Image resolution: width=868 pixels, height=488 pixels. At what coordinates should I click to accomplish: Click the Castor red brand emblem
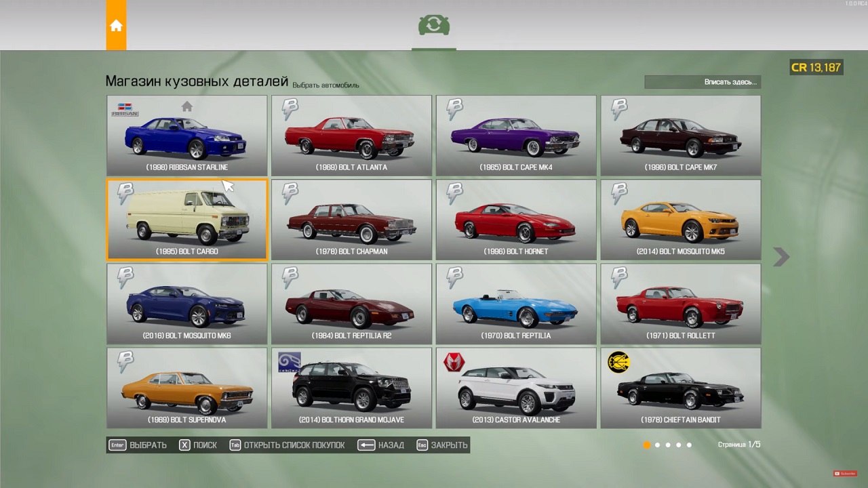pos(454,362)
